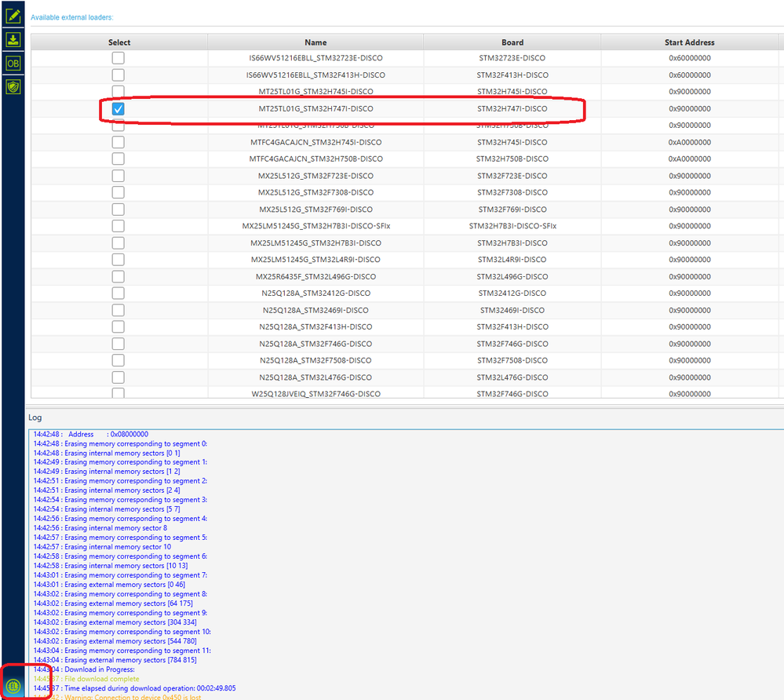784x700 pixels.
Task: Tick checkbox for MTFC4GACAJCN_STM32H745I-DISCO loader
Action: click(118, 142)
